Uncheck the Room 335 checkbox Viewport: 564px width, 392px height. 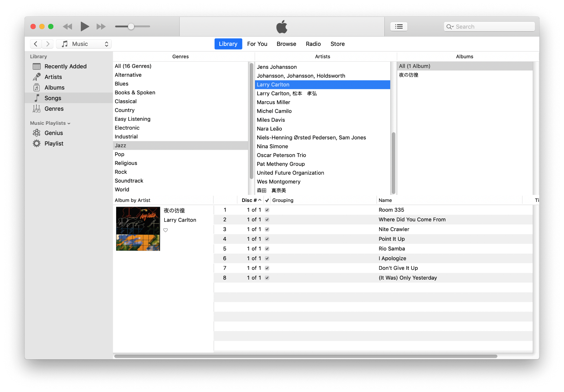coord(267,210)
